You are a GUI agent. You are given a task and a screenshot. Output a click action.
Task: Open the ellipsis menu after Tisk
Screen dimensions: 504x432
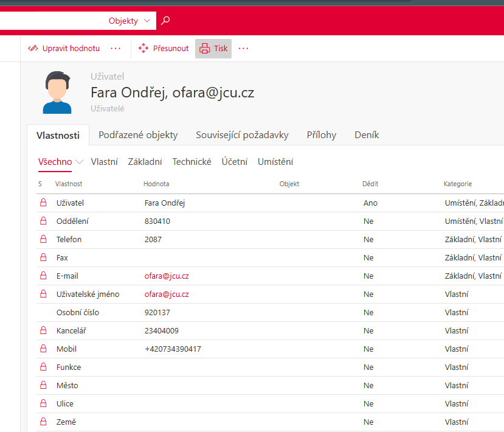tap(243, 49)
